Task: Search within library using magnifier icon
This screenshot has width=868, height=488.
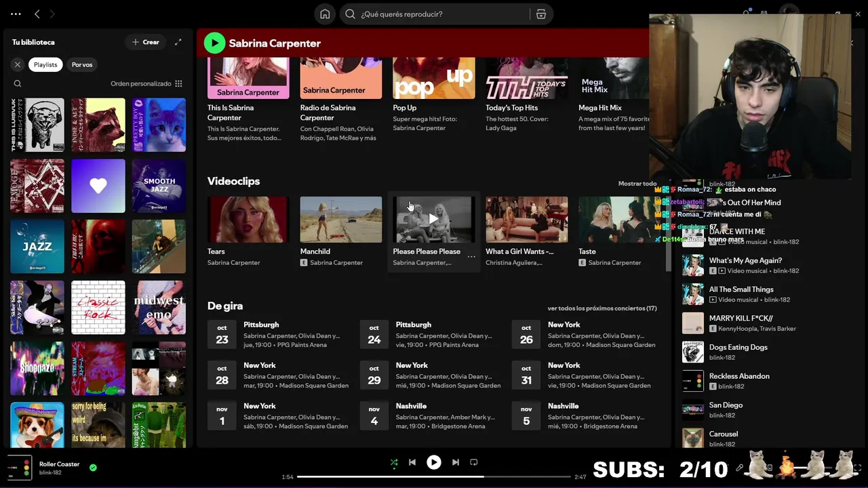Action: (18, 84)
